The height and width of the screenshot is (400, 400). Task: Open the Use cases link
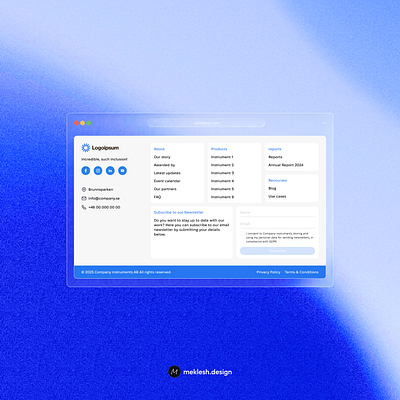(x=277, y=196)
